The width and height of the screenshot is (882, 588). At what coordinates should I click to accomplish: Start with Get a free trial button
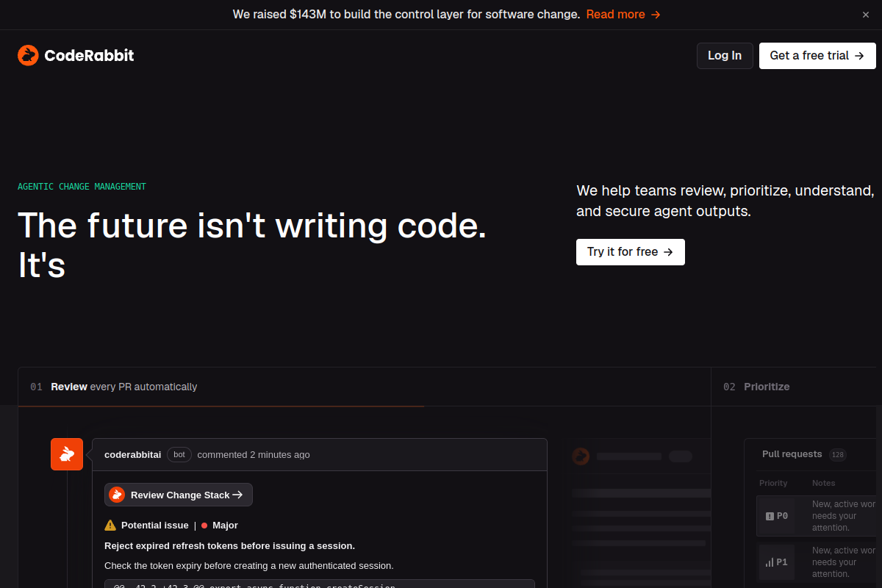(817, 56)
